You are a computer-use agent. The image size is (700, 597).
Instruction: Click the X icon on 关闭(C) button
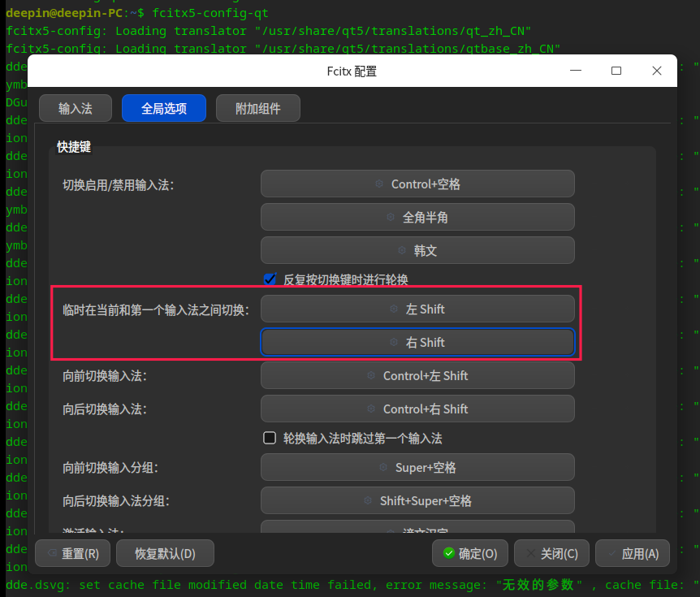point(531,553)
